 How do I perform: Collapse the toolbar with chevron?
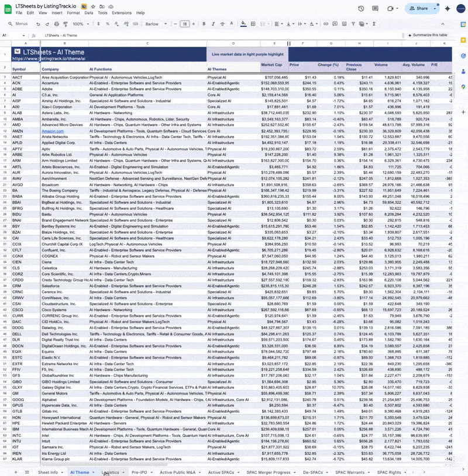(x=442, y=24)
